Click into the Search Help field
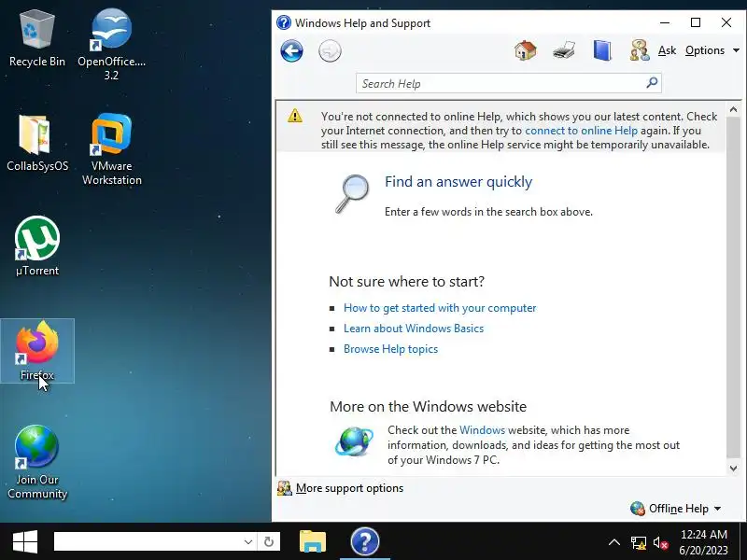Screen dimensions: 747x560 500,83
